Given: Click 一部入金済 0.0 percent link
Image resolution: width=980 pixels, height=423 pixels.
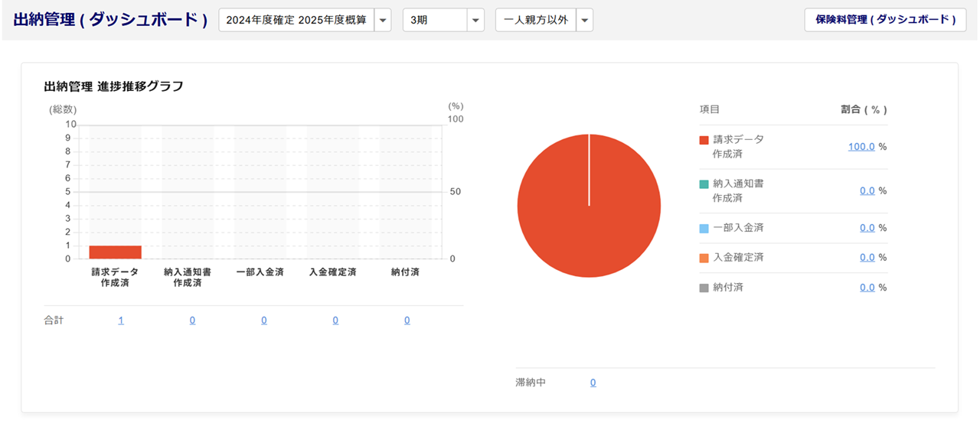Looking at the screenshot, I should [x=867, y=228].
